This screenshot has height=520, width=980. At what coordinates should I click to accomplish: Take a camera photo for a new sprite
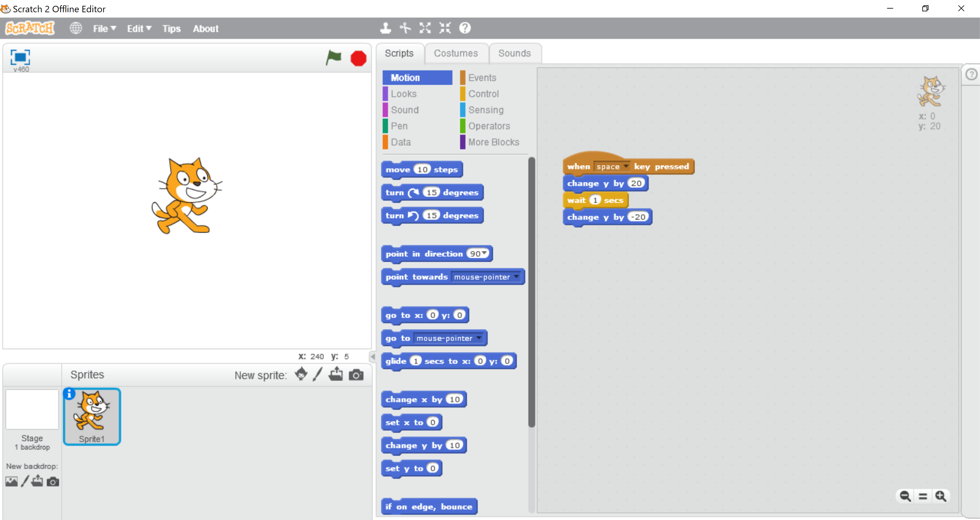pyautogui.click(x=356, y=375)
